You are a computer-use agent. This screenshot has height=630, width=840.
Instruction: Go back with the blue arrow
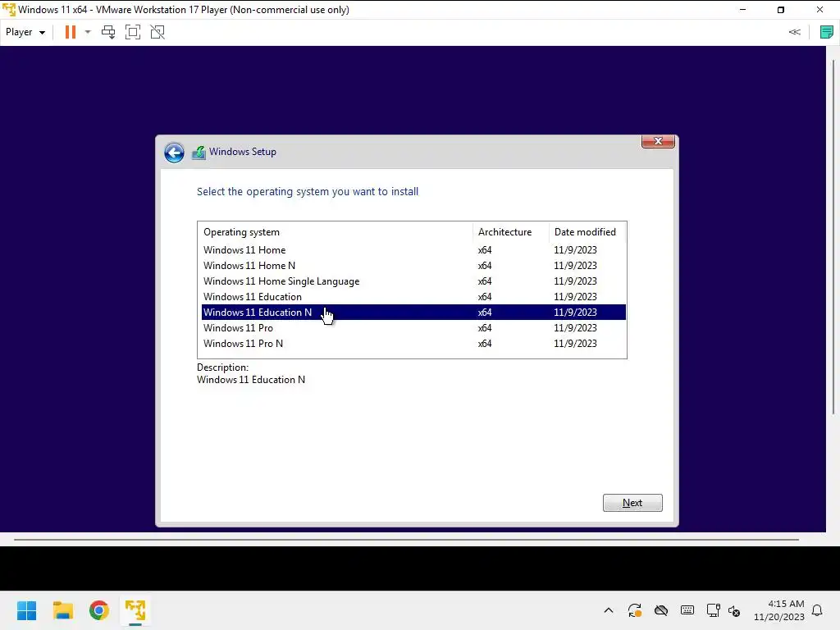174,153
